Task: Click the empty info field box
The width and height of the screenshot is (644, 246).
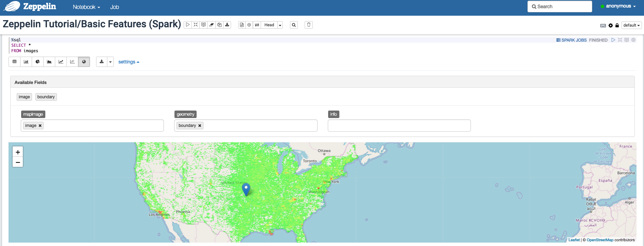Action: click(x=399, y=126)
